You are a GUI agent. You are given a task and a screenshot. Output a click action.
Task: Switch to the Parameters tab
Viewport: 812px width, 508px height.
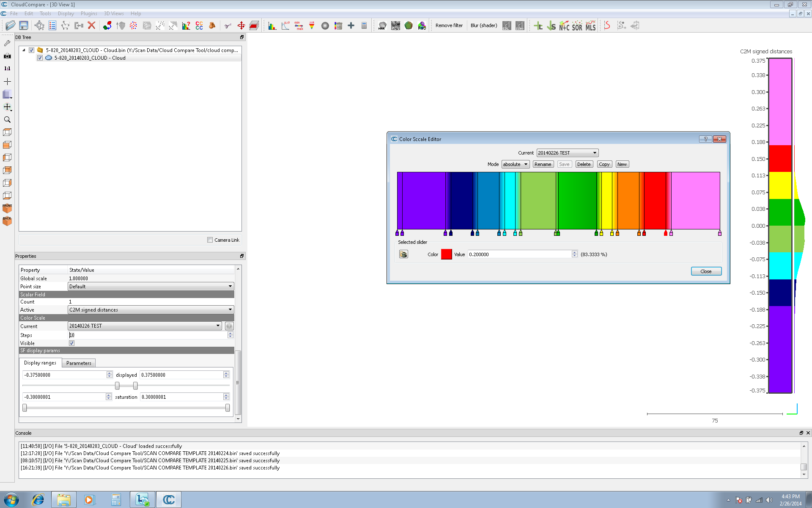(79, 363)
